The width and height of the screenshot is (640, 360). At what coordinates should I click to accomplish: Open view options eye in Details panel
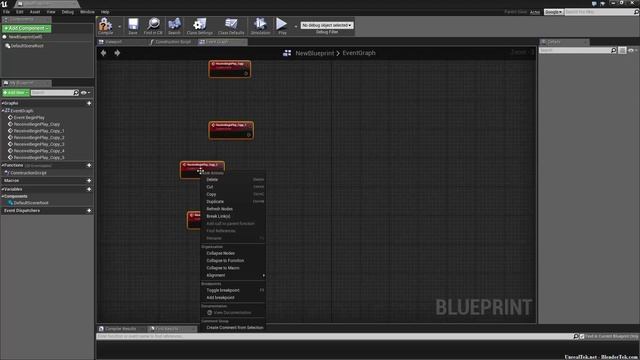(631, 50)
